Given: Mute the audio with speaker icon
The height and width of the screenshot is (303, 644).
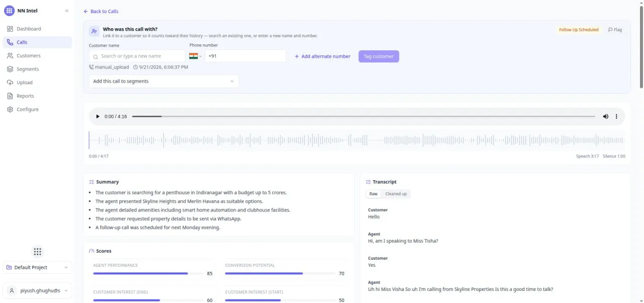Looking at the screenshot, I should (x=606, y=116).
